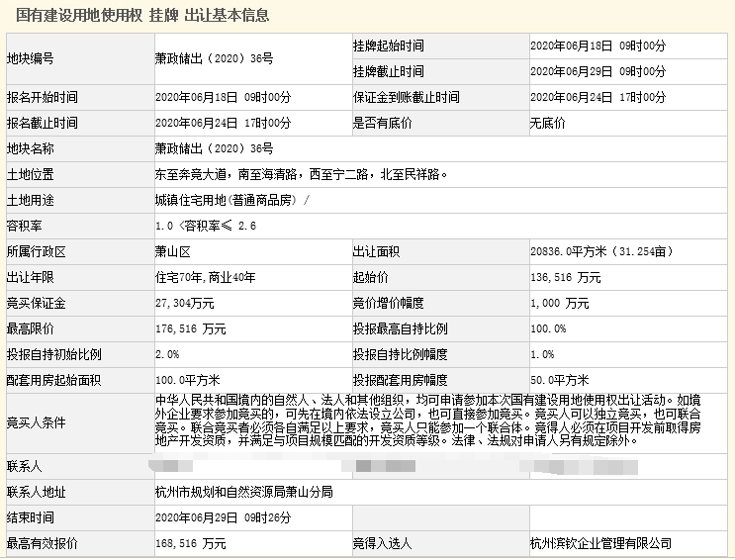Select the 联系人地址 label

36,493
